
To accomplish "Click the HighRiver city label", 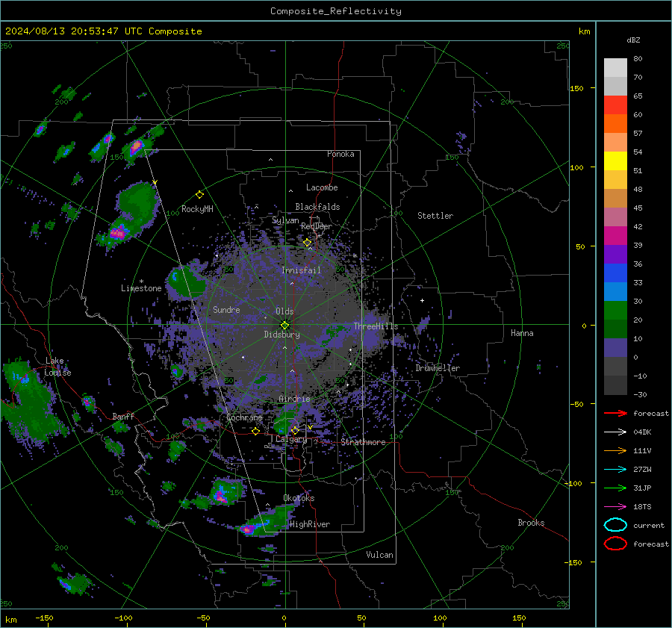I will click(x=310, y=524).
